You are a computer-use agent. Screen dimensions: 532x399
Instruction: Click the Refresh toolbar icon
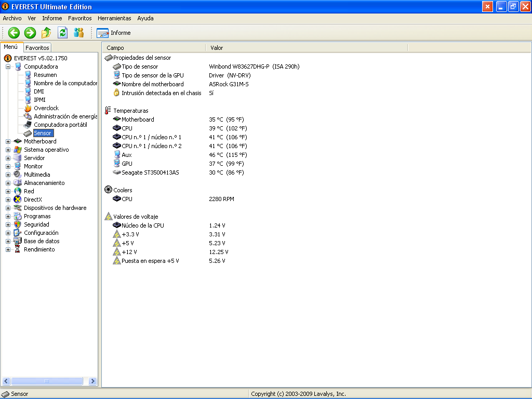[x=62, y=33]
